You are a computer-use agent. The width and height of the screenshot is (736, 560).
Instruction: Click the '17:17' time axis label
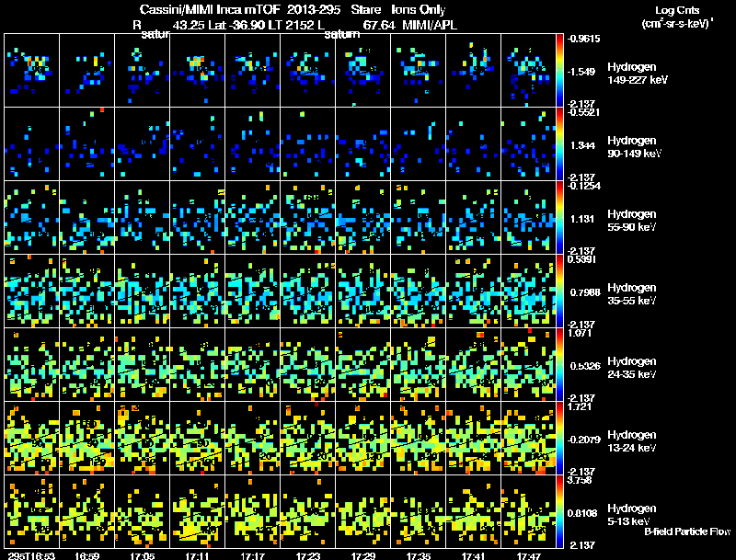point(252,555)
